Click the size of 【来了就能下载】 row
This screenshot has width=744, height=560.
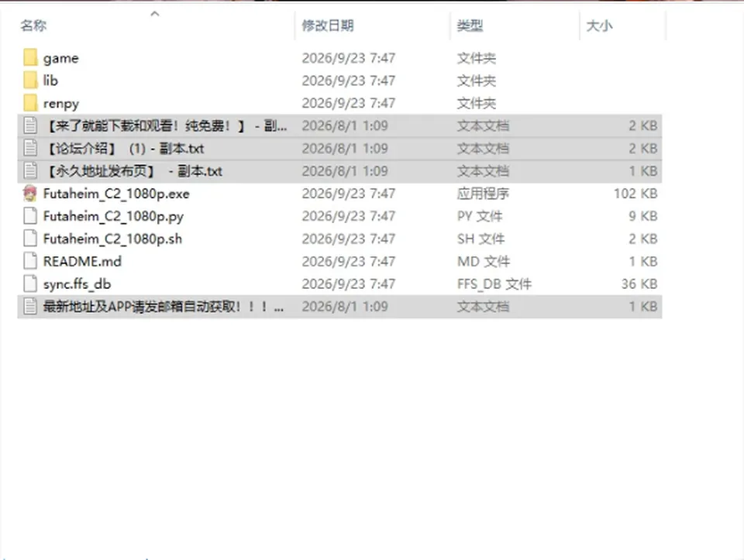tap(643, 125)
